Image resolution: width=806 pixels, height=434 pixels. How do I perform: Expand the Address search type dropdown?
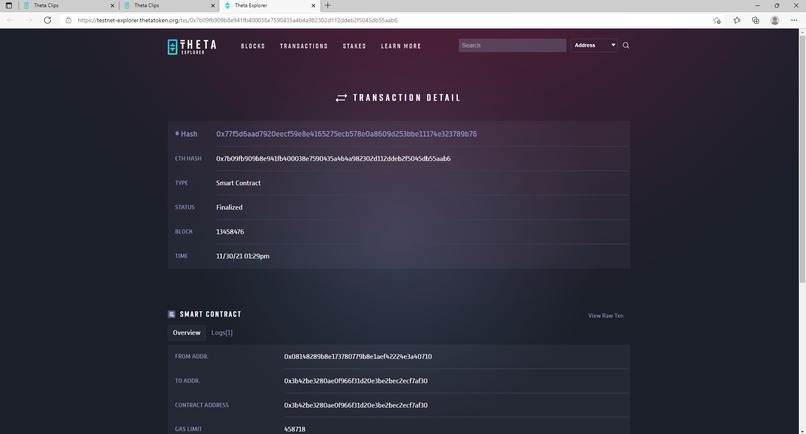click(594, 45)
